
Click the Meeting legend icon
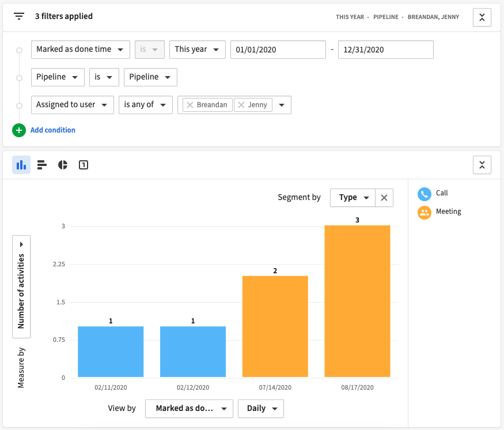click(425, 213)
